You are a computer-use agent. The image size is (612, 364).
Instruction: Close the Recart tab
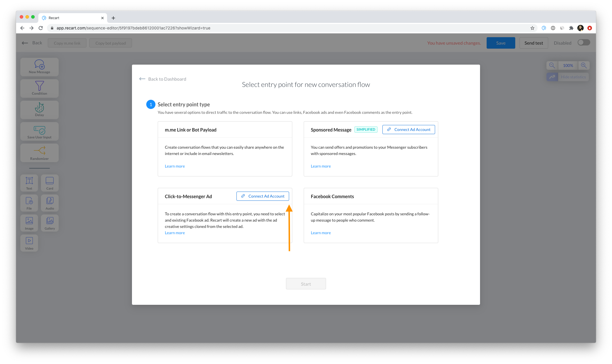102,18
